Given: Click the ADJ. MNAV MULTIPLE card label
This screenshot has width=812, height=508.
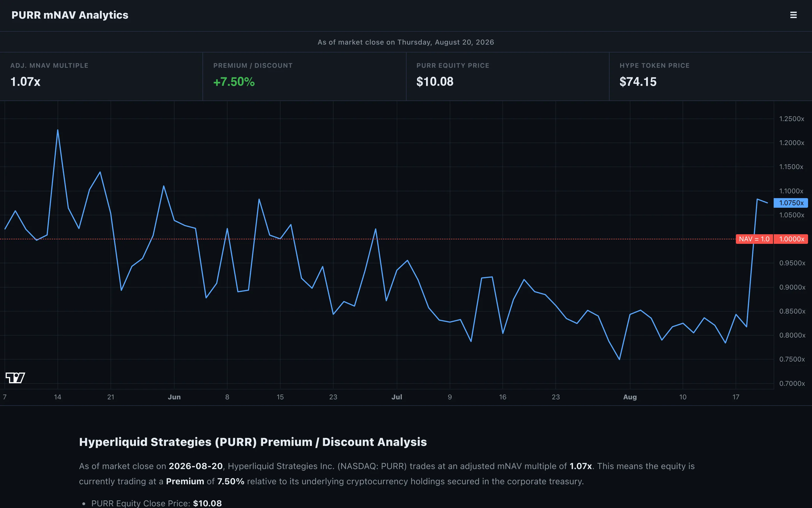Looking at the screenshot, I should [49, 65].
